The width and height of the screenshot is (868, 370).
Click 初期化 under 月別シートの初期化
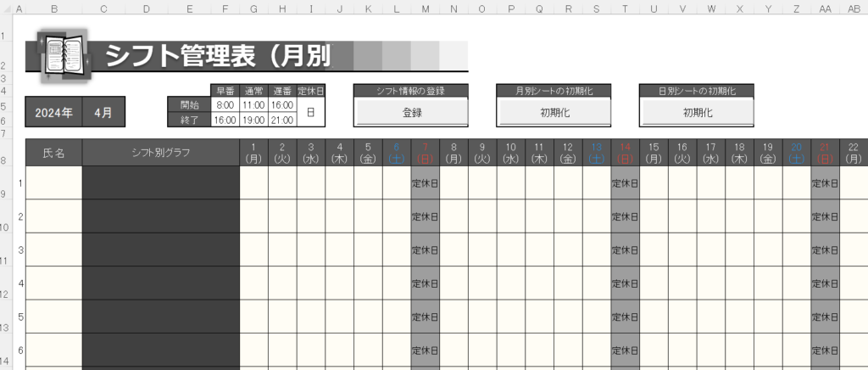[554, 112]
